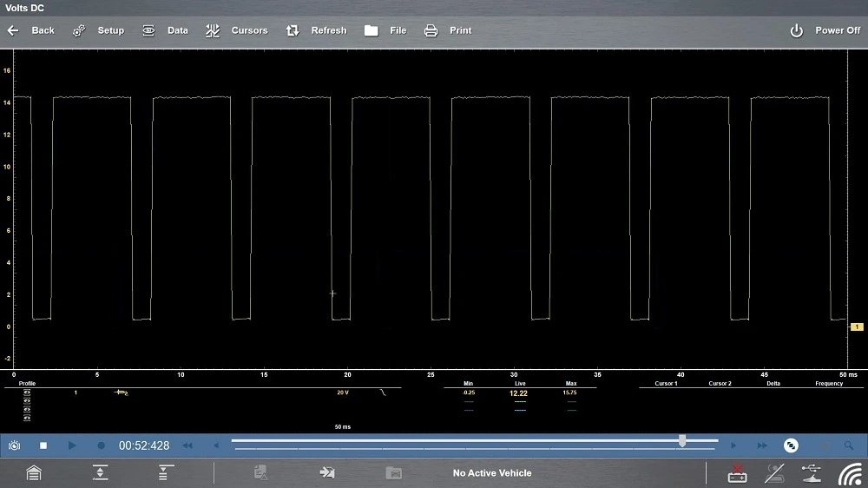The image size is (868, 488).
Task: Click the import arrow icon in bottom bar
Action: pyautogui.click(x=327, y=473)
